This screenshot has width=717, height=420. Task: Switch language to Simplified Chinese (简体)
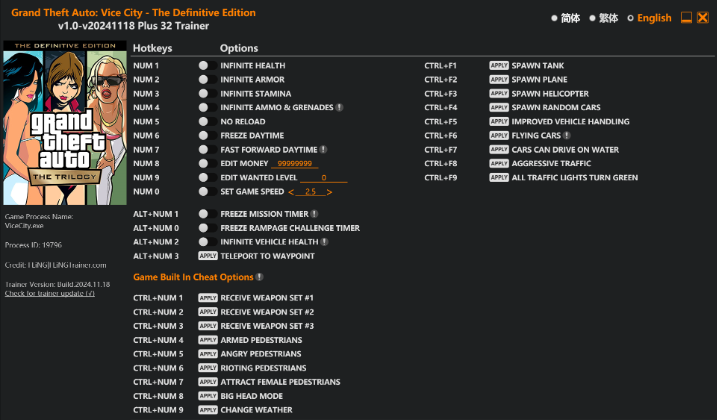(565, 18)
